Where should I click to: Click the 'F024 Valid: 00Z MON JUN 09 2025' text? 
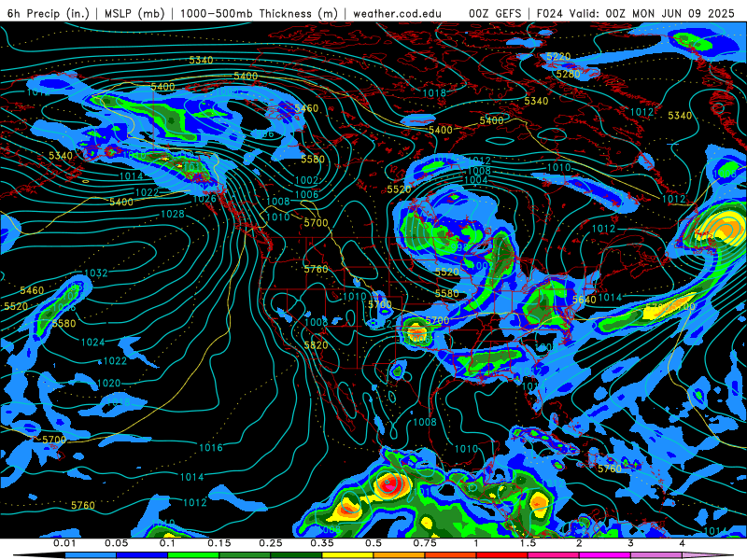coord(636,13)
